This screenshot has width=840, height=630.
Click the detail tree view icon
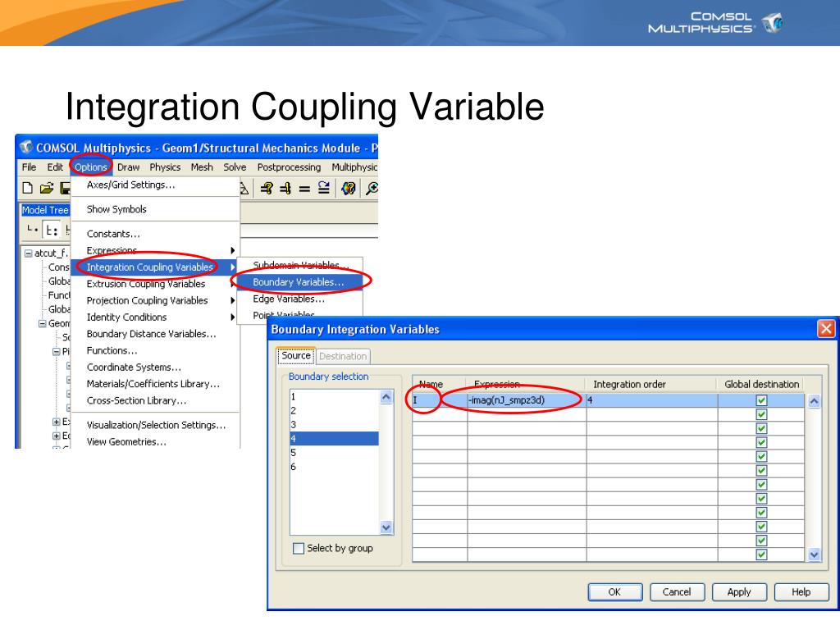(x=52, y=231)
